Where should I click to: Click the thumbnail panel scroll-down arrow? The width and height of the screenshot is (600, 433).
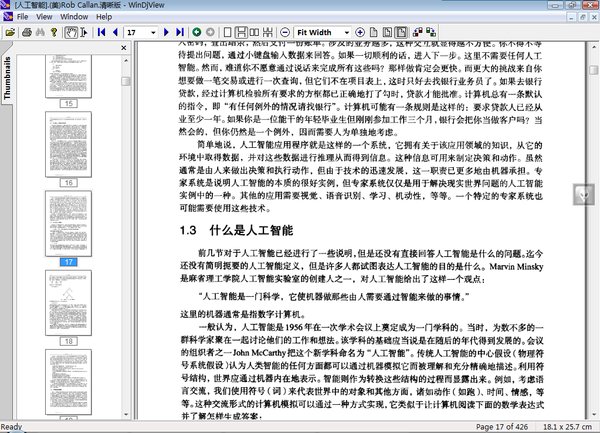126,414
